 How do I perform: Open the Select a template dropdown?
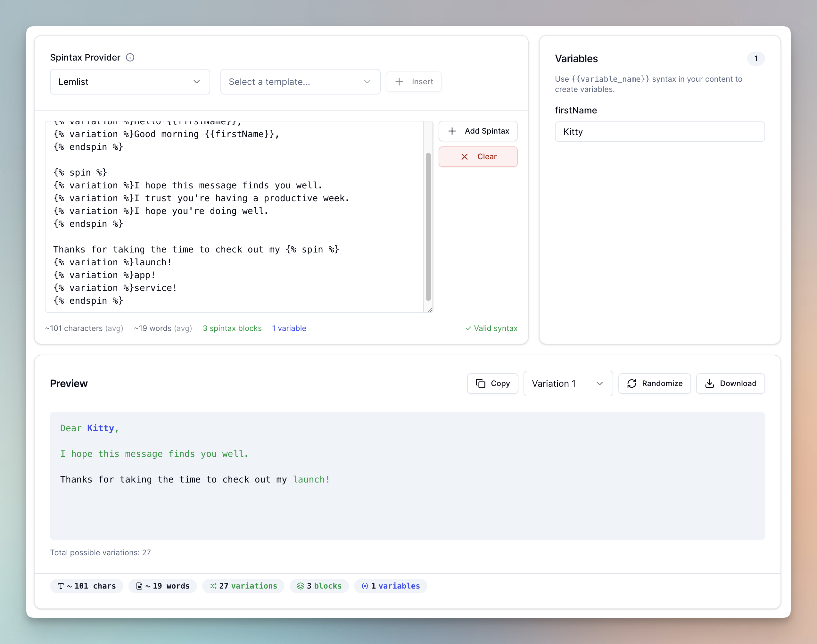(x=300, y=82)
